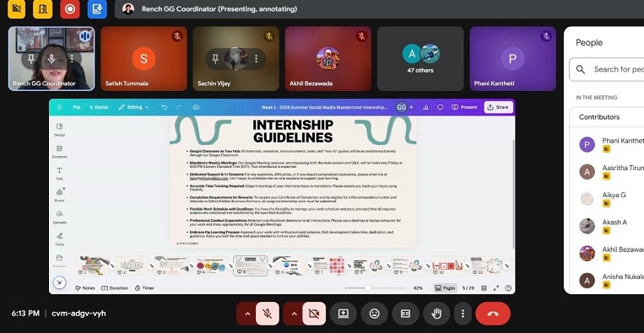
Task: Click the raise hand icon
Action: tap(436, 314)
